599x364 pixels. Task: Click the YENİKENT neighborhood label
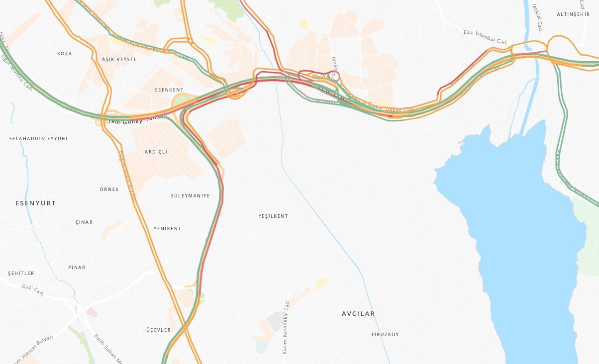(168, 229)
